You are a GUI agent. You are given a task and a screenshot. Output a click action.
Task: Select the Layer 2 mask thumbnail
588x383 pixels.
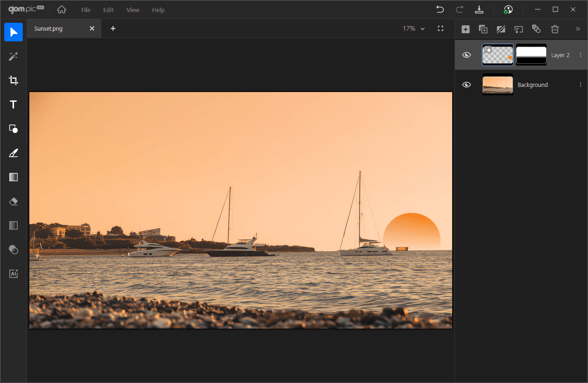tap(531, 55)
